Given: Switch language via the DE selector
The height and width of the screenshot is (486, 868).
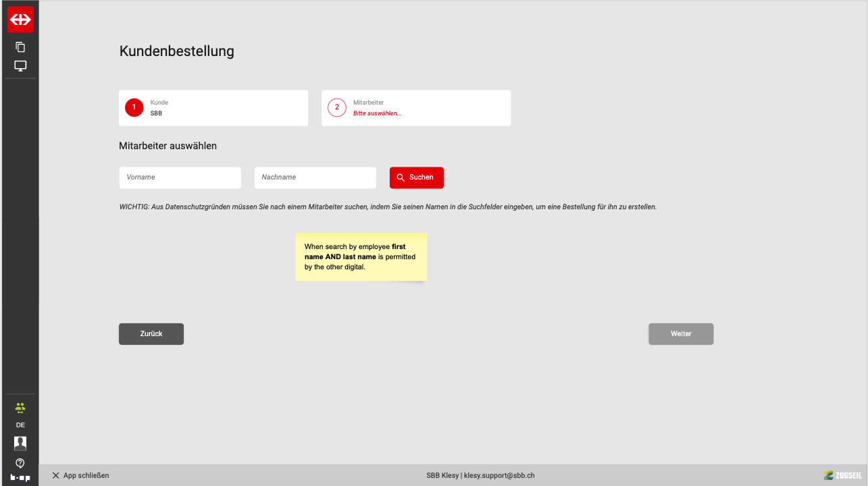Looking at the screenshot, I should (x=20, y=425).
